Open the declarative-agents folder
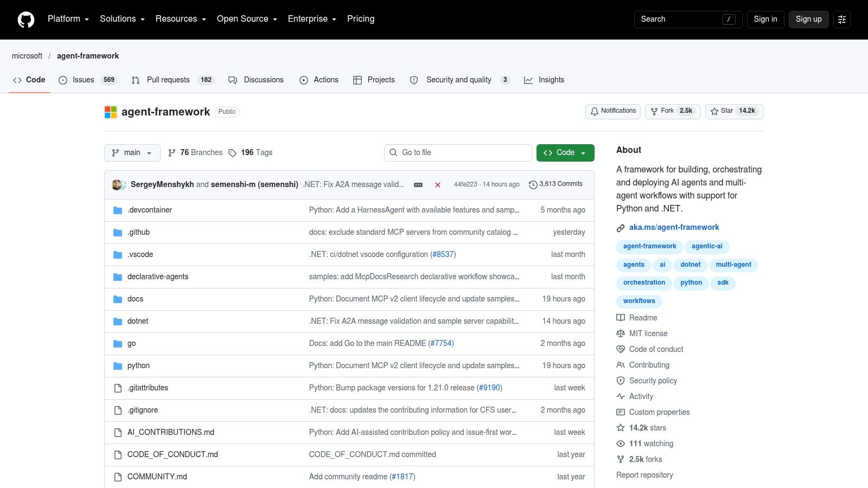Screen dimensions: 868x488 pos(158,277)
